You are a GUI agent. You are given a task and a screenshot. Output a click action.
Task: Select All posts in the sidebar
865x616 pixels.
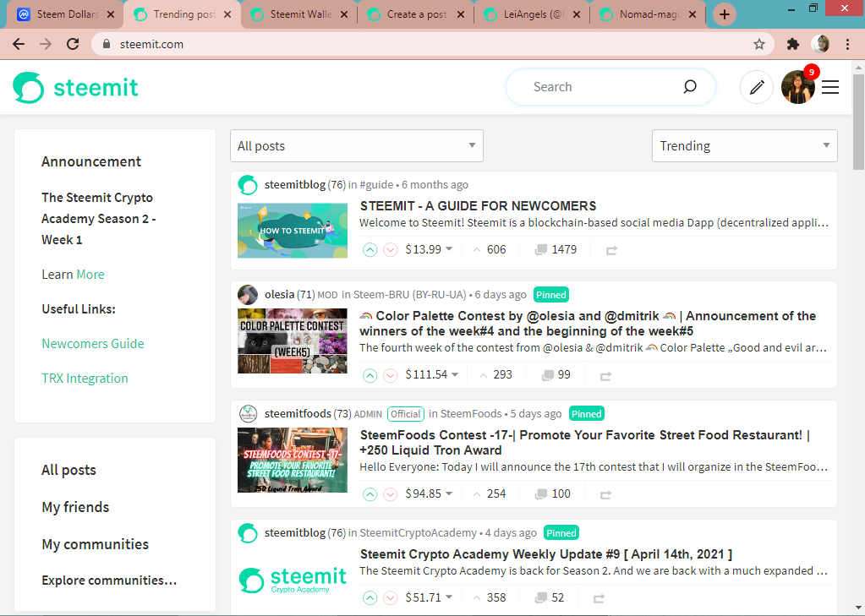[x=69, y=471]
